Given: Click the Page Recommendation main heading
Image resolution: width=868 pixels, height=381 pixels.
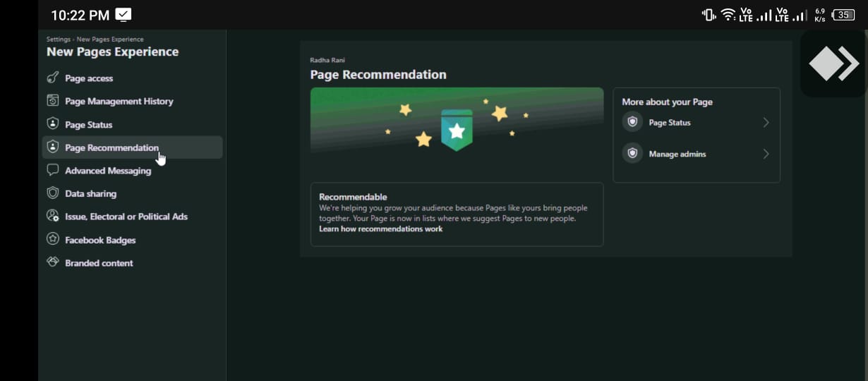Looking at the screenshot, I should click(x=378, y=74).
